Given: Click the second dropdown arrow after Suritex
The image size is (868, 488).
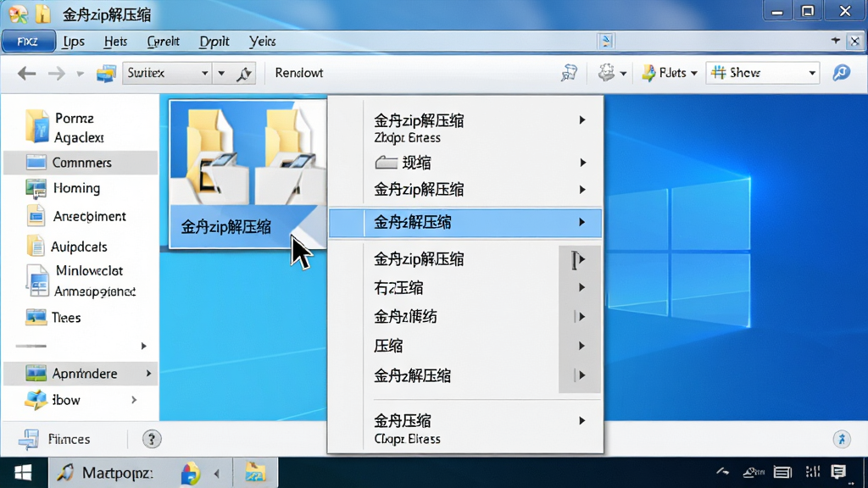Looking at the screenshot, I should coord(221,73).
